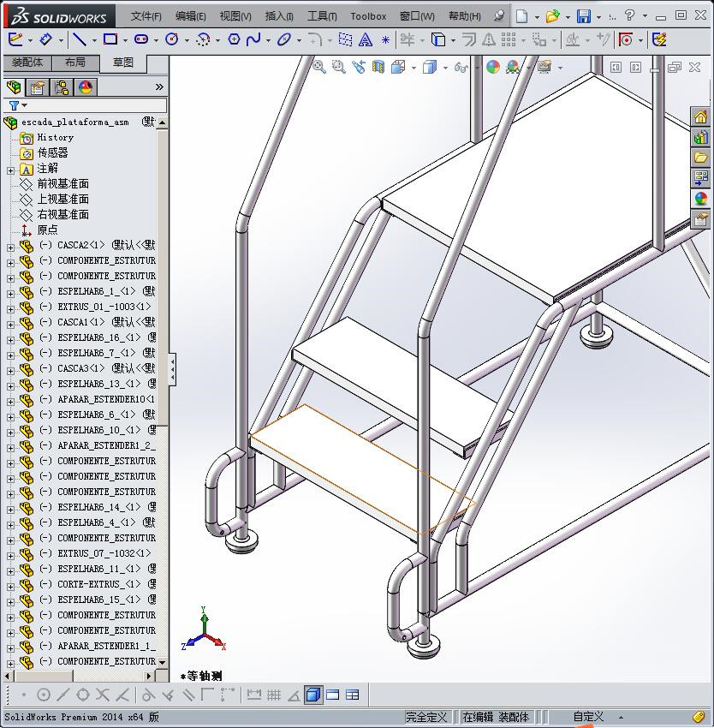Select the Straight Slot tool
The height and width of the screenshot is (728, 714).
pyautogui.click(x=140, y=39)
